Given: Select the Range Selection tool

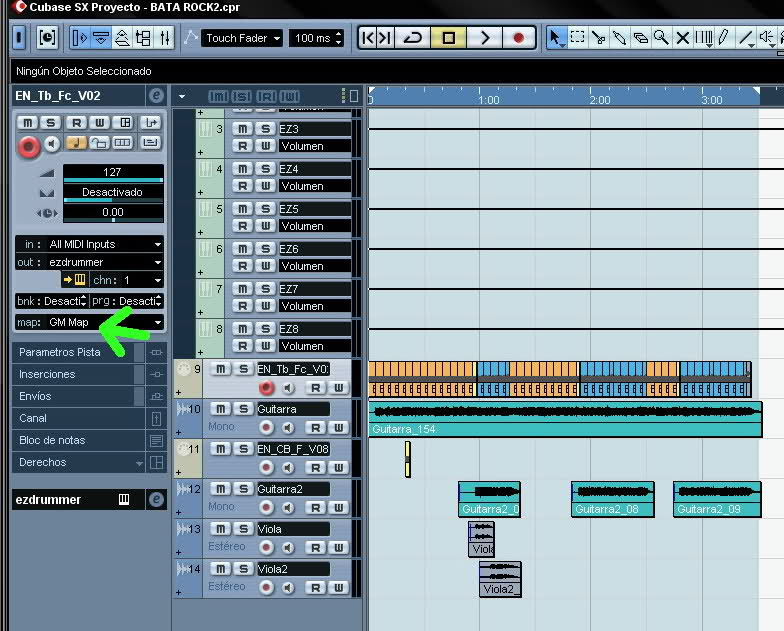Looking at the screenshot, I should coord(578,38).
